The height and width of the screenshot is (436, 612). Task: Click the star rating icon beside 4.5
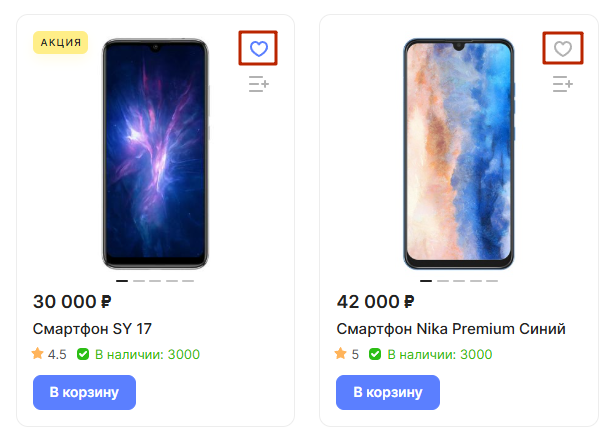pyautogui.click(x=38, y=354)
